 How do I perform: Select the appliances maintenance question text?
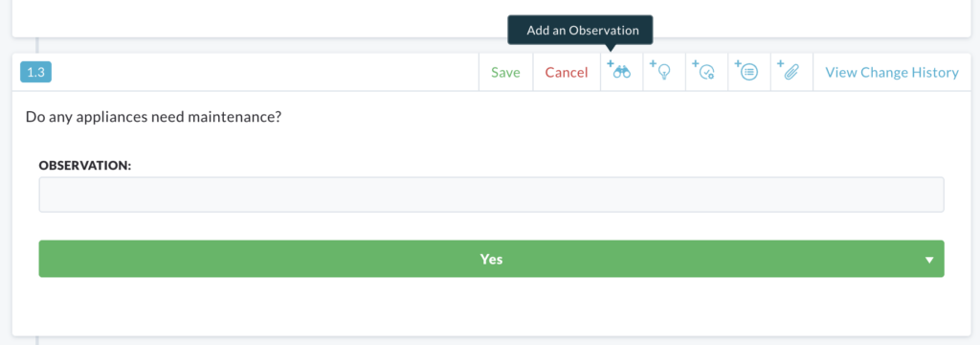[x=153, y=117]
